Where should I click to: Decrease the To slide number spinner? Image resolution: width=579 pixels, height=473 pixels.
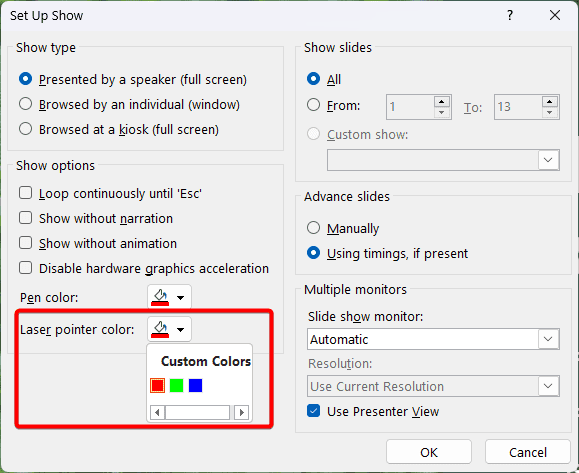549,112
